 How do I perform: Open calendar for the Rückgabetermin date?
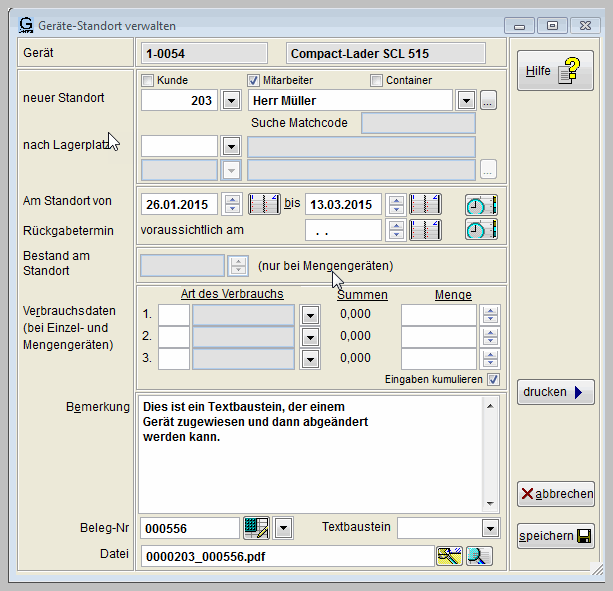(425, 230)
